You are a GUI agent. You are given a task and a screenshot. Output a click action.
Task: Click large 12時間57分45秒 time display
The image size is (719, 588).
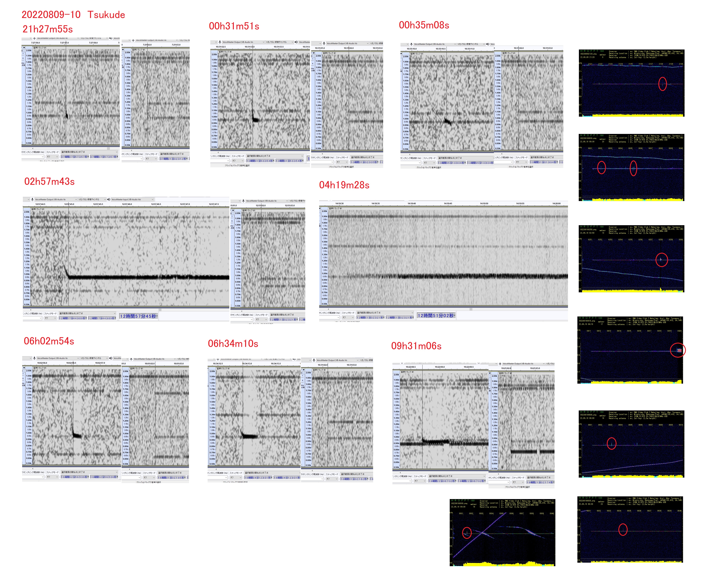(x=139, y=316)
